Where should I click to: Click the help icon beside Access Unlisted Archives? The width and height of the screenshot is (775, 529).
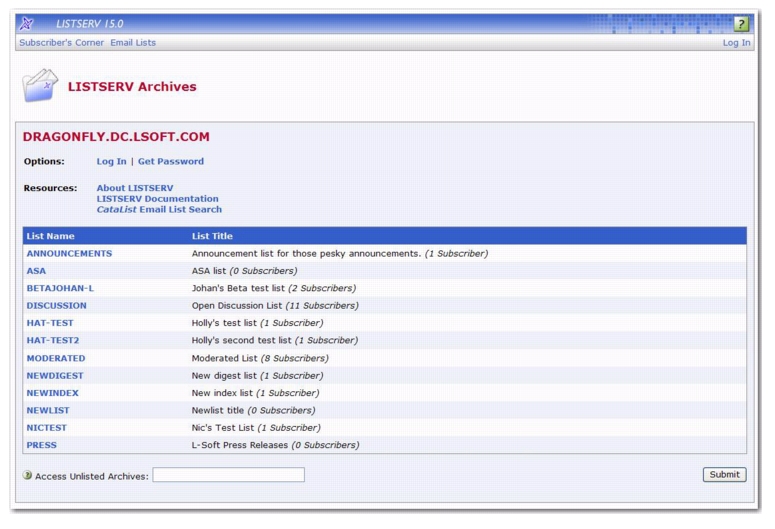[27, 475]
